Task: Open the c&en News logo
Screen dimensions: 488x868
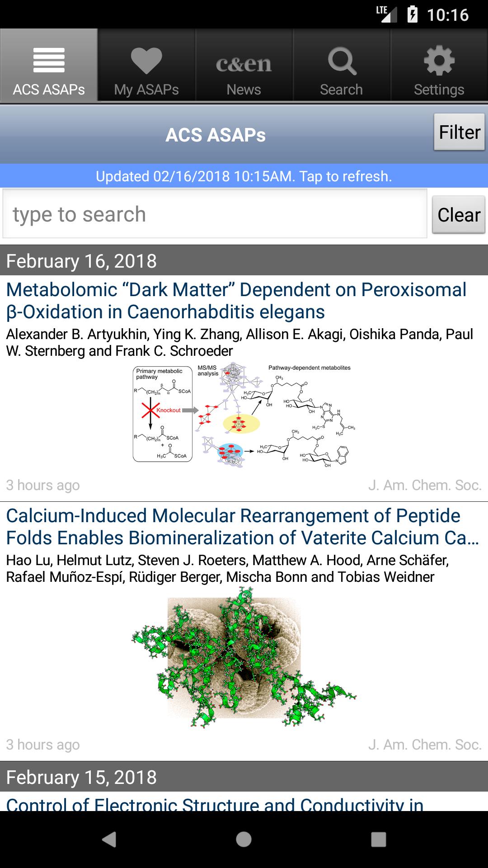Action: [244, 64]
